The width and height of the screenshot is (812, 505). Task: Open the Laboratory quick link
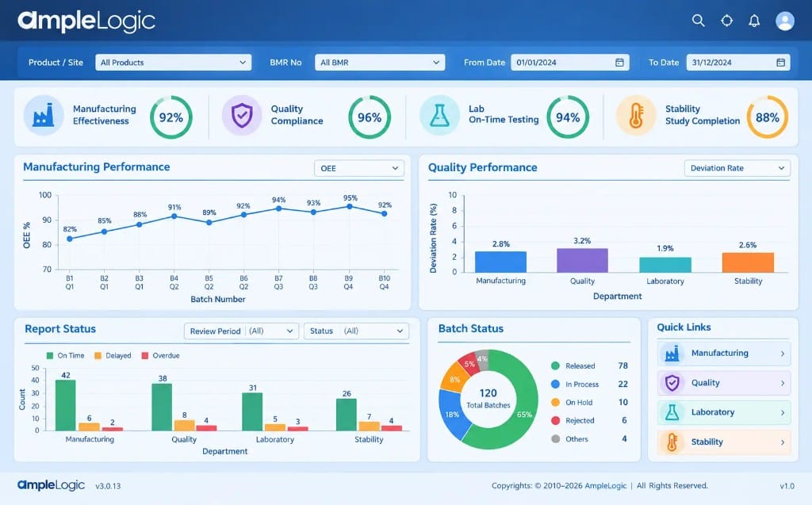point(724,412)
